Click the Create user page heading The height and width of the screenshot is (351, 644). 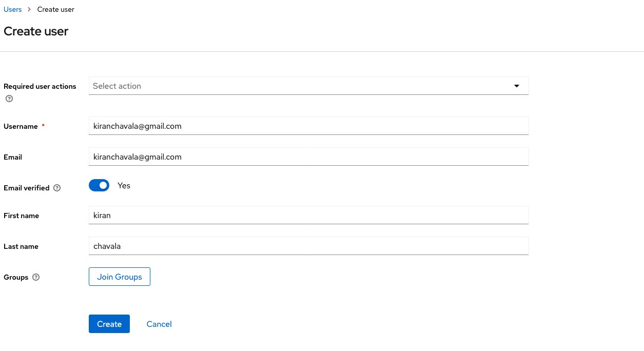pyautogui.click(x=36, y=31)
